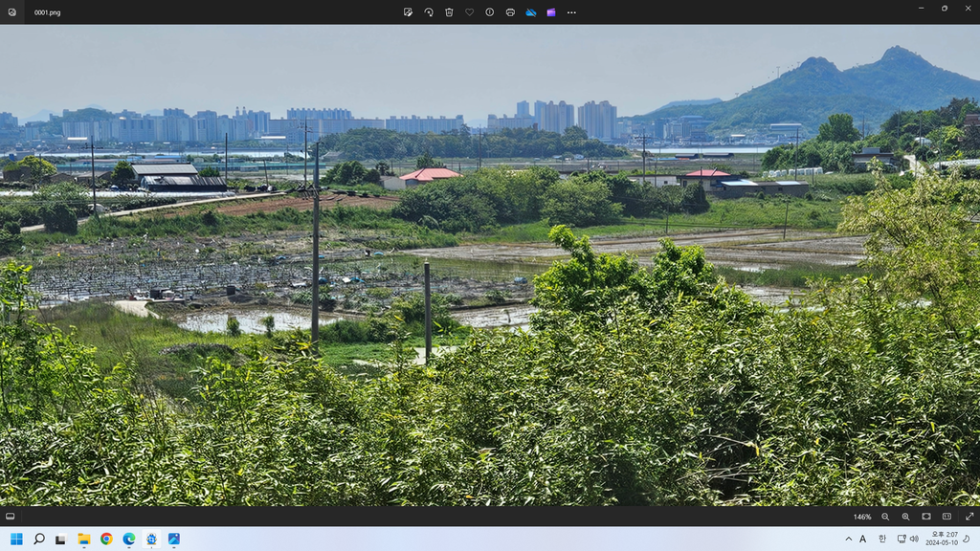Screen dimensions: 980x551
Task: Switch the Korean IME language indicator
Action: (881, 539)
